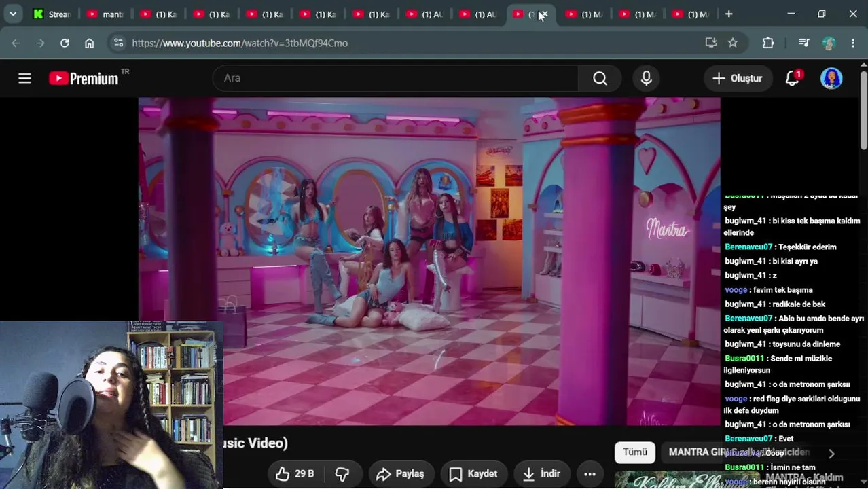Click chat message 'favim tek başıma'
The width and height of the screenshot is (868, 489).
(782, 290)
